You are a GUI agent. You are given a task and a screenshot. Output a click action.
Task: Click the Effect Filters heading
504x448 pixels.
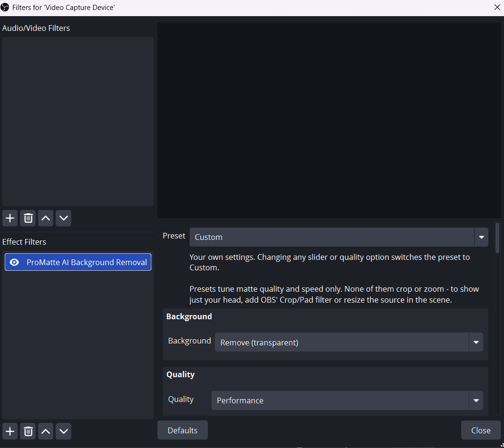pyautogui.click(x=24, y=242)
